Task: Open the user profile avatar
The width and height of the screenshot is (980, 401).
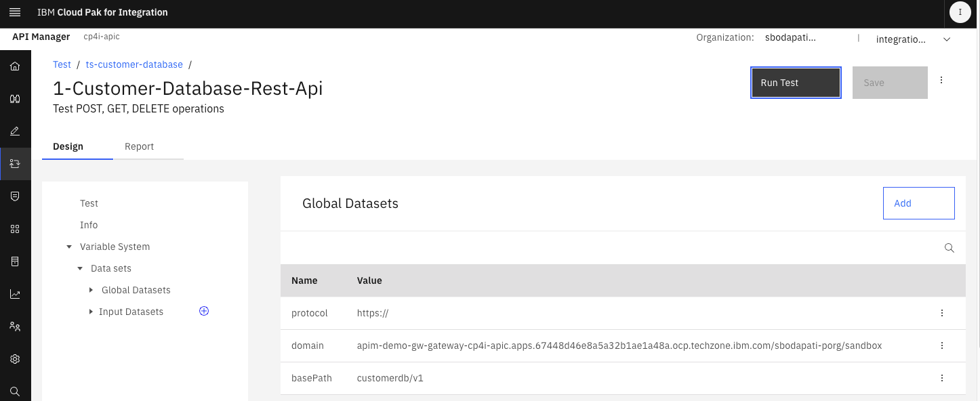Action: pyautogui.click(x=960, y=12)
